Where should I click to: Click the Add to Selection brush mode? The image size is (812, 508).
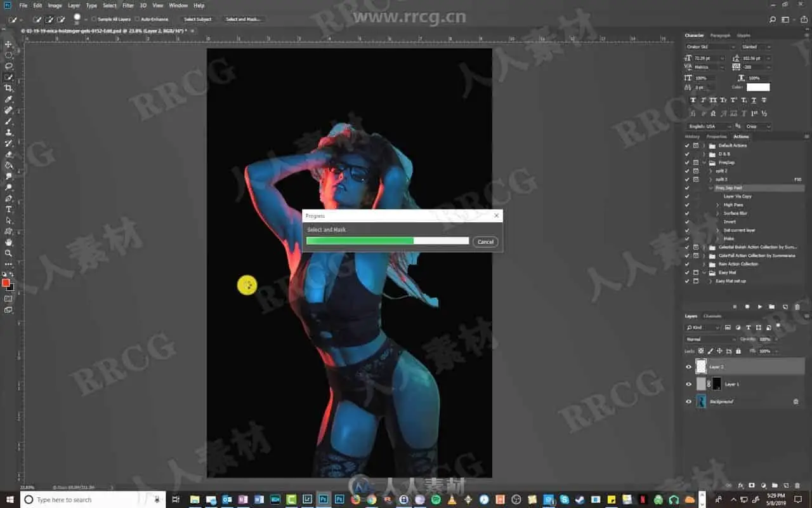[49, 19]
